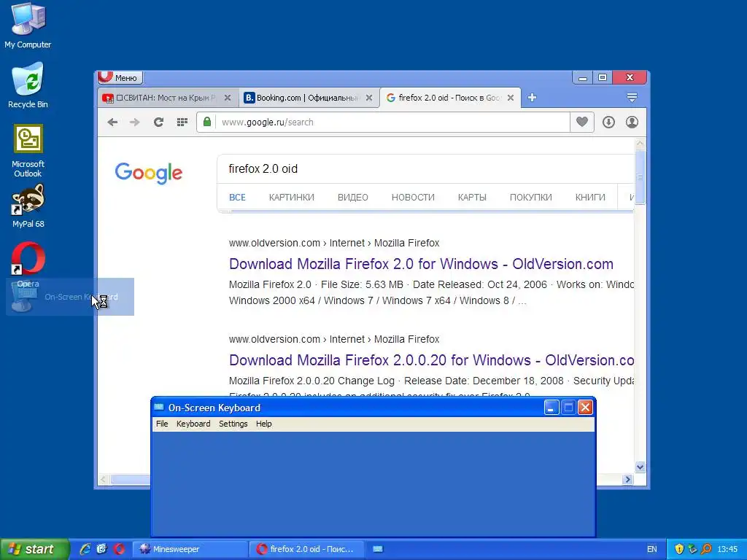
Task: Click the Google search box with firefox 2.0 oid
Action: pyautogui.click(x=425, y=168)
